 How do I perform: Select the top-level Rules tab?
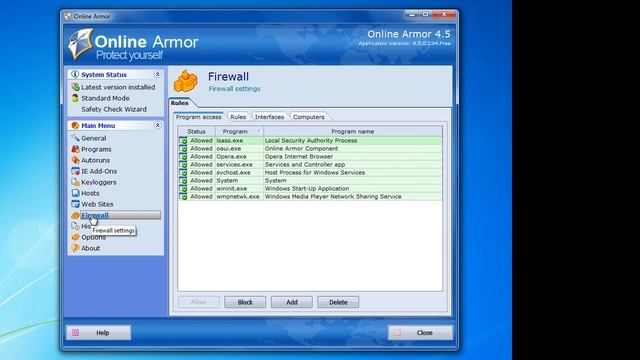pyautogui.click(x=180, y=103)
